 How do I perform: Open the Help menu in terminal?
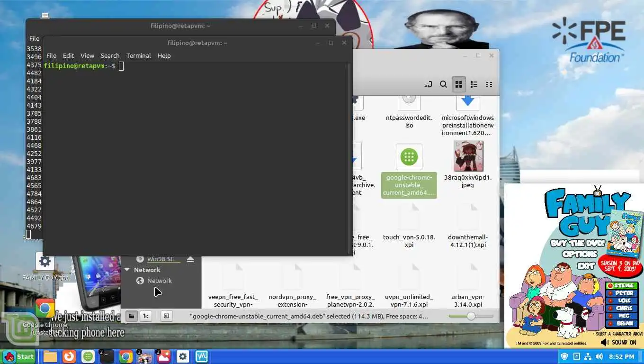click(164, 55)
